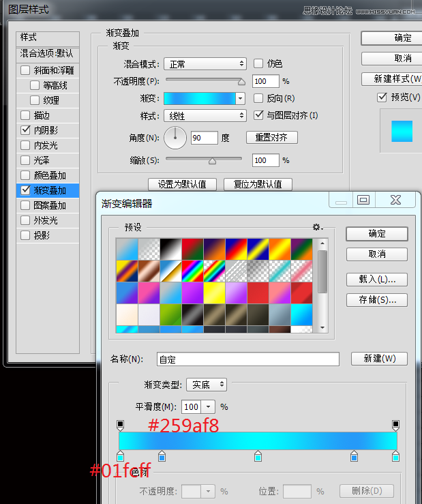
Task: Select the leftmost cyan color stop
Action: click(120, 456)
